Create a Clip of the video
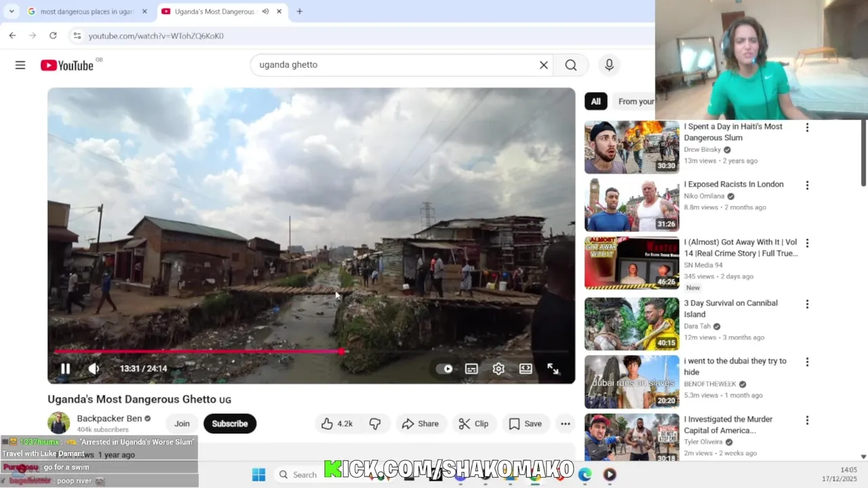The width and height of the screenshot is (868, 488). pyautogui.click(x=473, y=424)
